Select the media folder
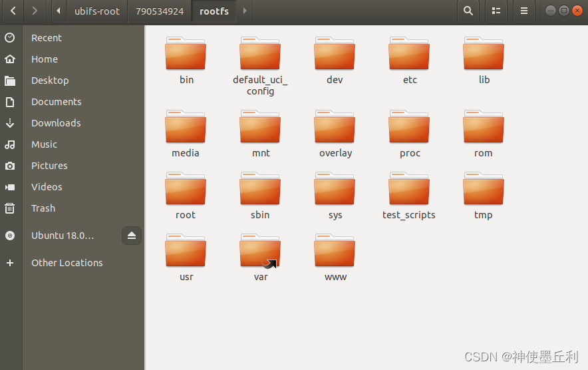This screenshot has width=588, height=370. point(186,134)
